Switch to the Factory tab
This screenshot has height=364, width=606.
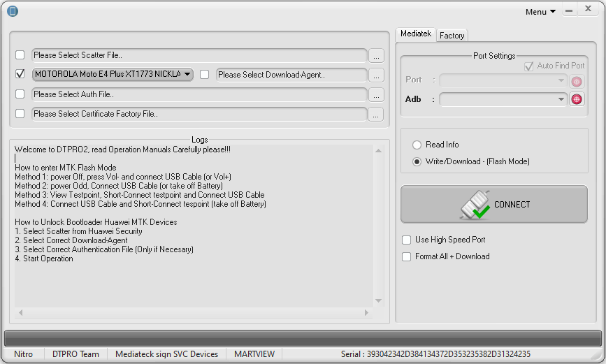(452, 36)
